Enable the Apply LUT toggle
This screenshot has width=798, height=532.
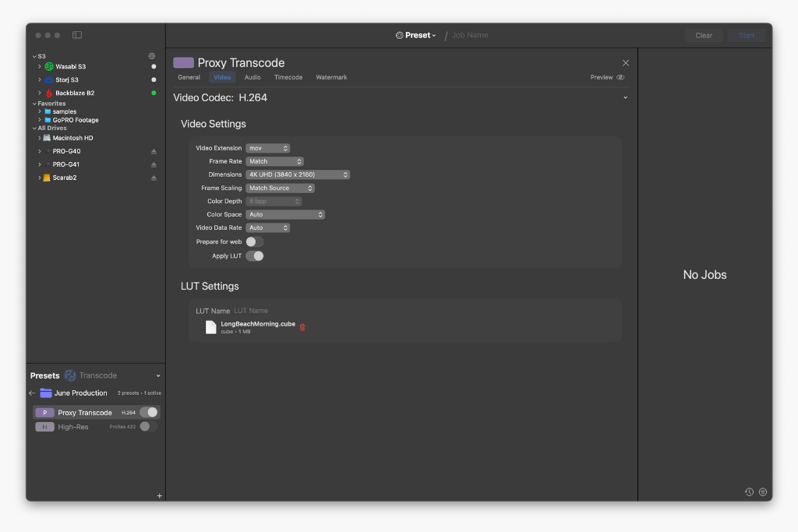pyautogui.click(x=255, y=255)
